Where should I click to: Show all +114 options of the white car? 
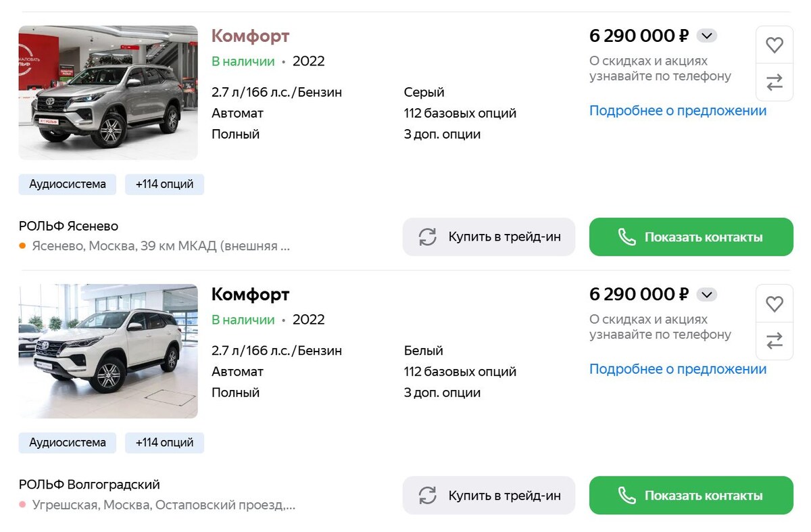pyautogui.click(x=164, y=442)
